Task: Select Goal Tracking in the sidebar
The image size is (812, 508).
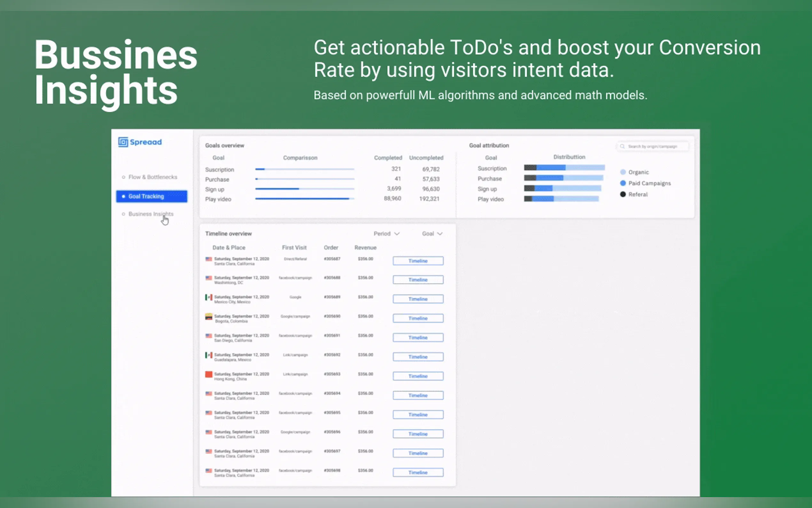Action: pyautogui.click(x=152, y=196)
